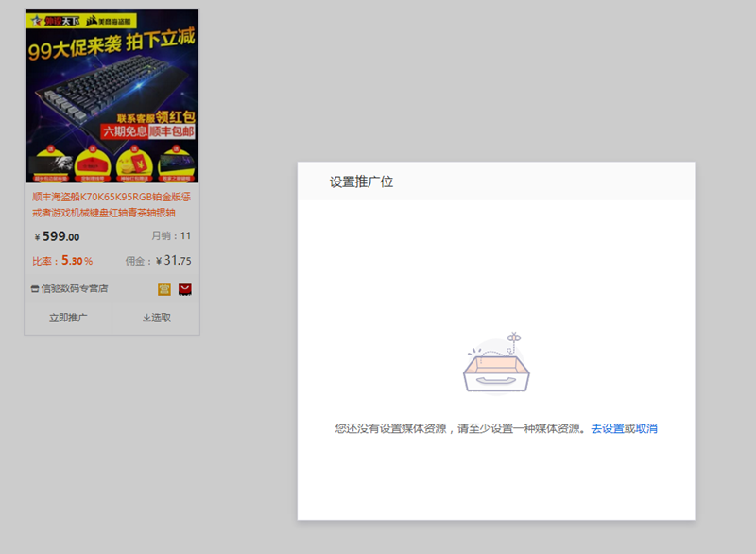Select the commission amount 佣金：¥31.75
Screen dimensions: 756x554
(158, 261)
